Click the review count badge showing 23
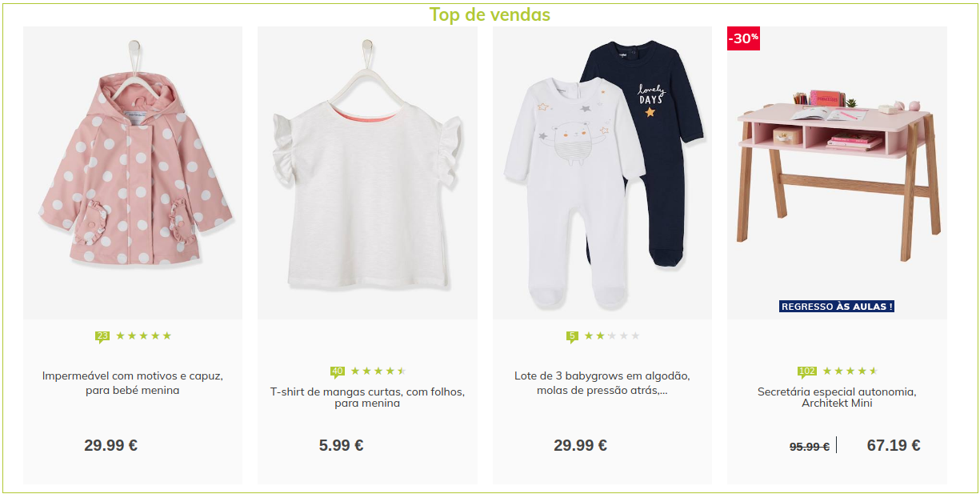This screenshot has width=980, height=498. click(x=102, y=336)
